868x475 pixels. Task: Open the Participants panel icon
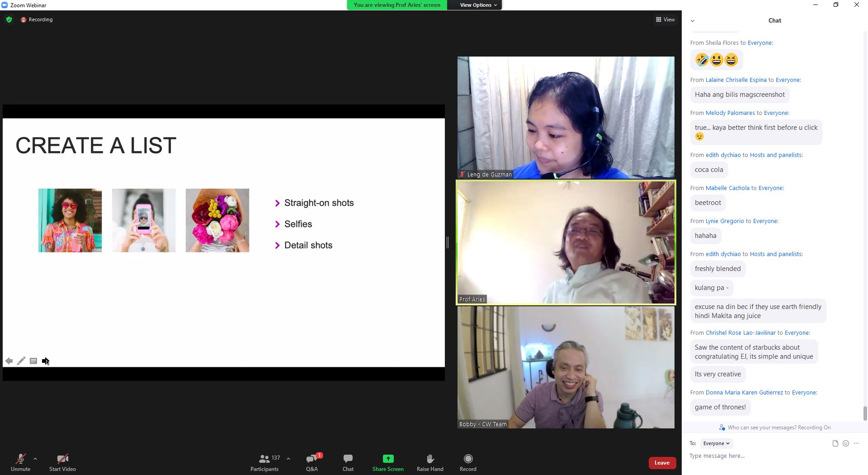coord(264,459)
